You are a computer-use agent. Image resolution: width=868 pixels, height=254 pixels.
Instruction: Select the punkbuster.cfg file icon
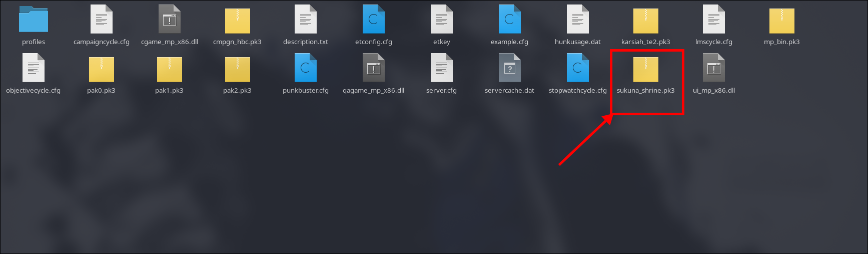(306, 68)
